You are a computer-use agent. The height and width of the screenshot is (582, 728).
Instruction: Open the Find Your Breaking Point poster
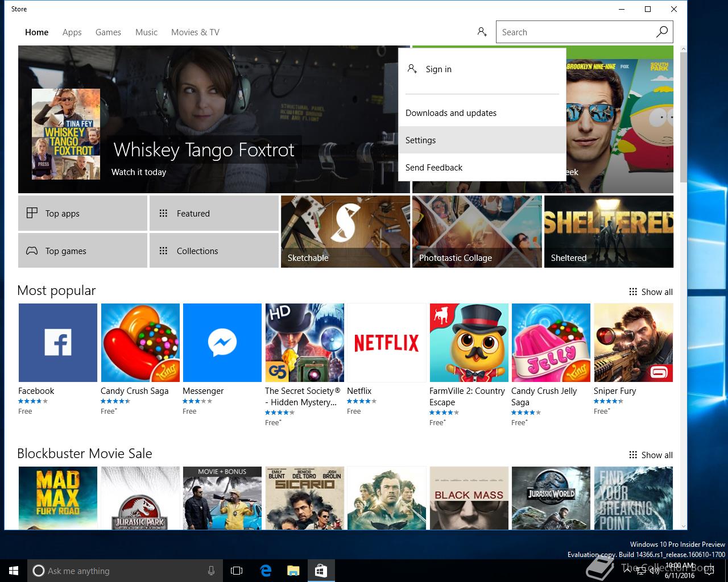point(634,498)
